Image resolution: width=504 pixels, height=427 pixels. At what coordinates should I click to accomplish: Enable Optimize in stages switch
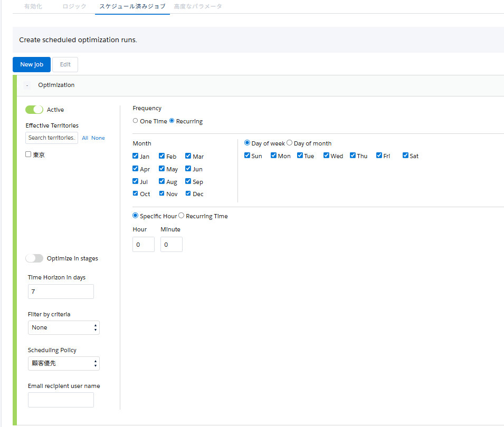[x=34, y=258]
